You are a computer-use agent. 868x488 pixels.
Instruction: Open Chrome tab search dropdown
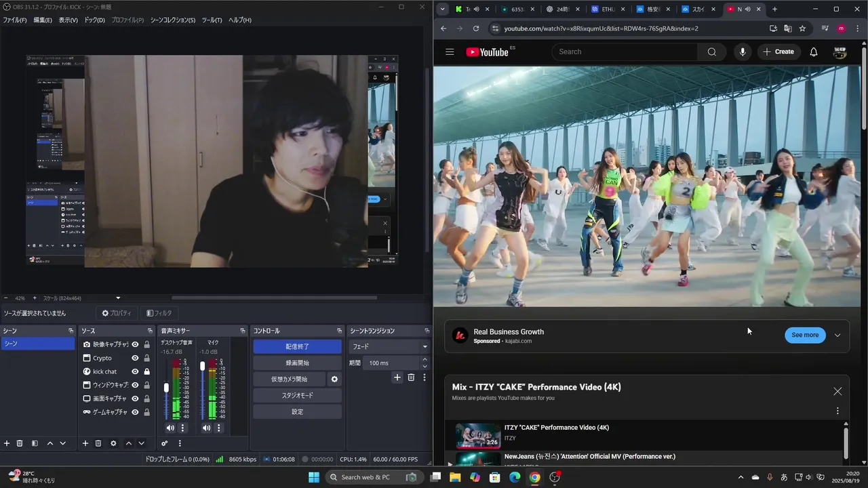coord(443,9)
